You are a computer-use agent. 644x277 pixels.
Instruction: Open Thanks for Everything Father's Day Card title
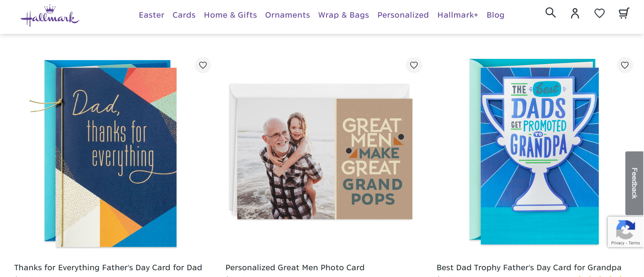[x=108, y=268]
